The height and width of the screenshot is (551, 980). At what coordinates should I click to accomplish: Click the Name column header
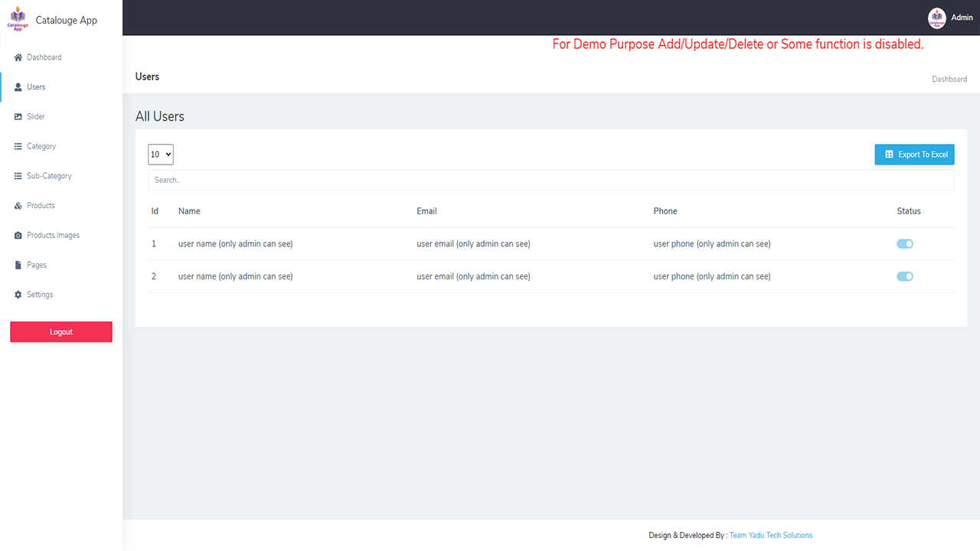[x=189, y=211]
